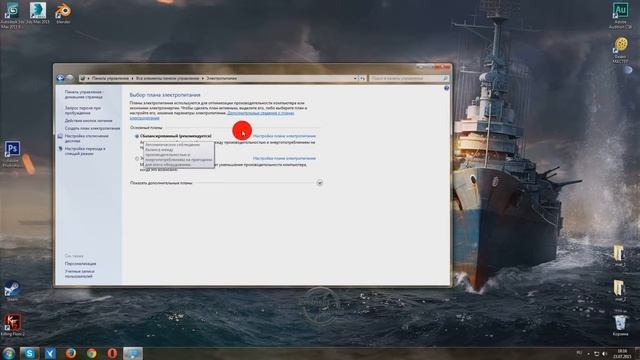Open the Recycle Bin (Корзина)

point(620,325)
